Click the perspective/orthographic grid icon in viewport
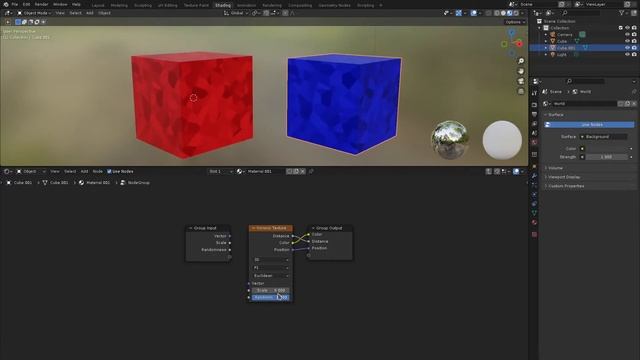640x360 pixels. click(x=521, y=91)
